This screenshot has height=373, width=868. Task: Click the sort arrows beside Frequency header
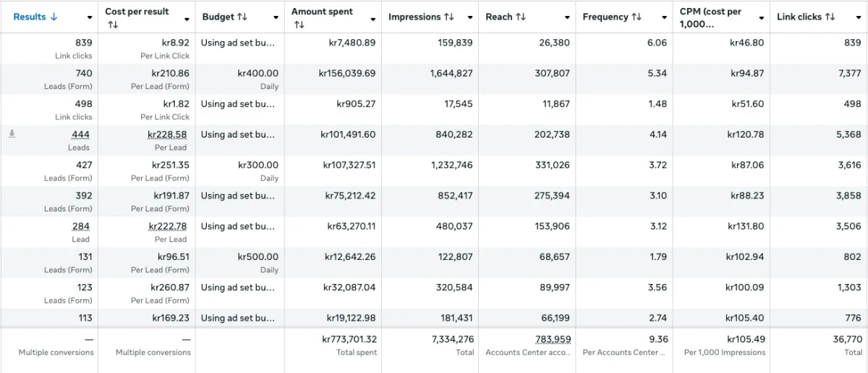(637, 17)
